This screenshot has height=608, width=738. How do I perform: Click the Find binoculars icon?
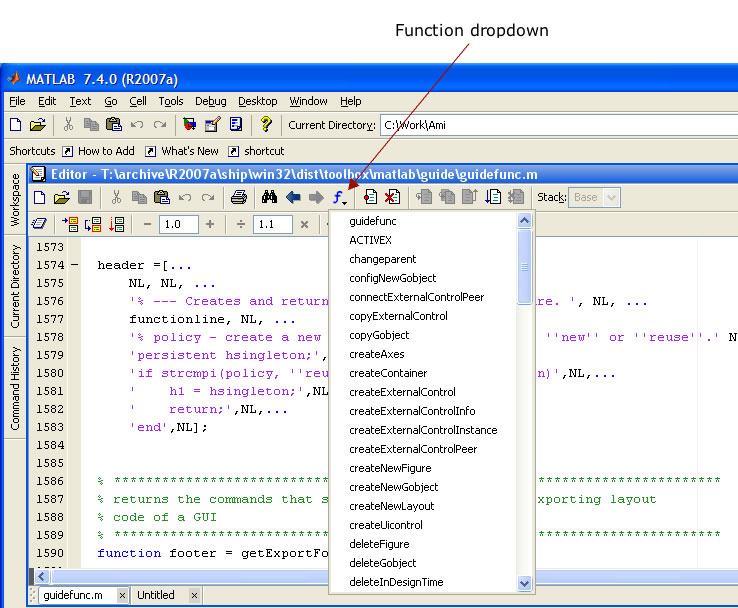coord(269,197)
